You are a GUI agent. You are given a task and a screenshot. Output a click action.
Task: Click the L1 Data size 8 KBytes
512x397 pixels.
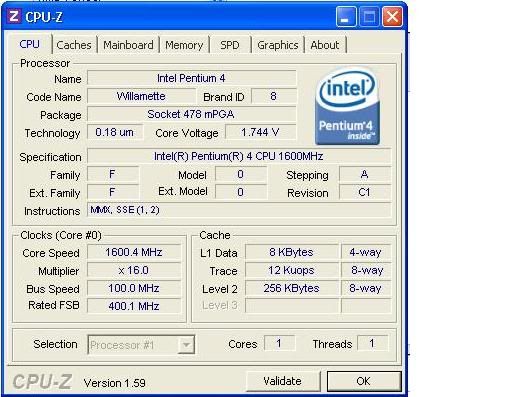(292, 252)
